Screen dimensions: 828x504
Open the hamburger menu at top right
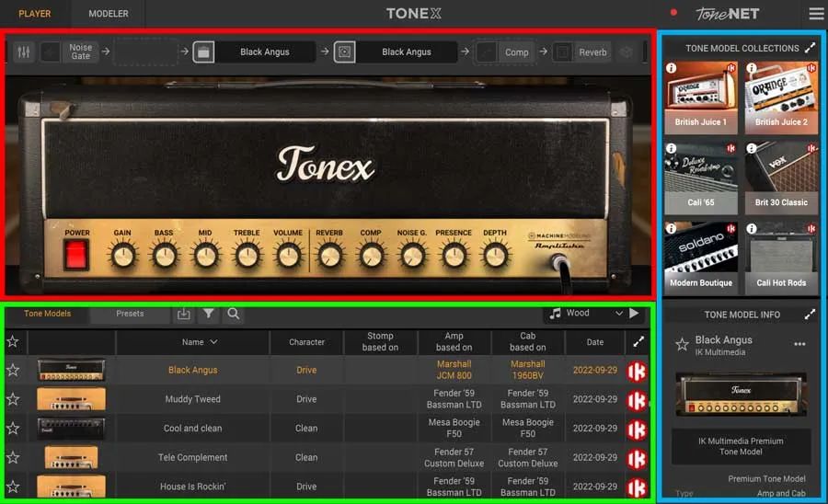[816, 14]
